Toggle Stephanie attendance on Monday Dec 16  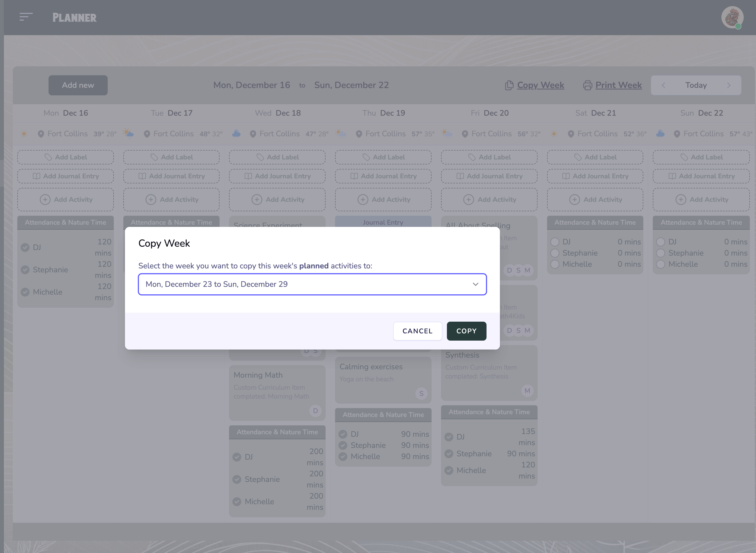pos(25,270)
